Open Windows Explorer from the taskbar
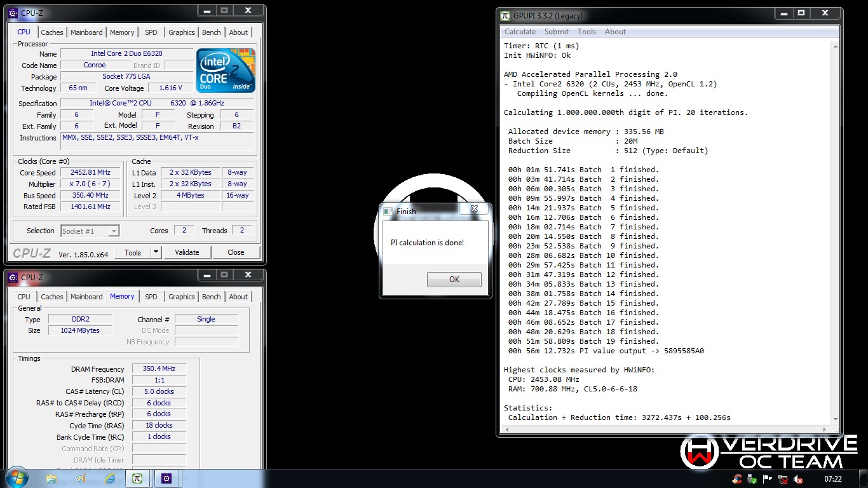 coord(51,478)
